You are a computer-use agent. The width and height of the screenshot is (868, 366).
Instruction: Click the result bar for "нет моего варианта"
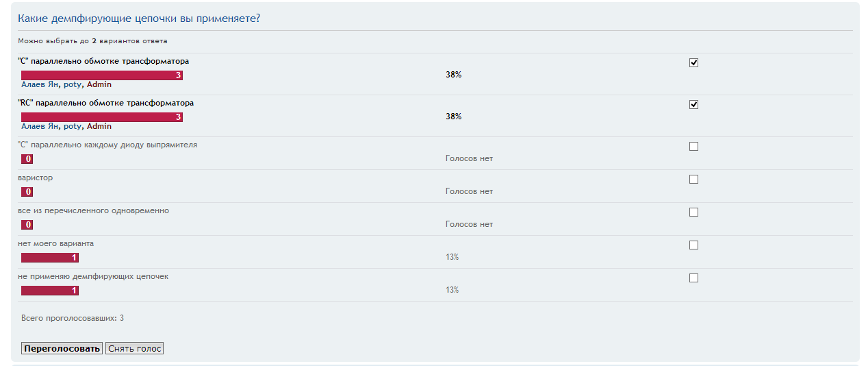point(49,258)
